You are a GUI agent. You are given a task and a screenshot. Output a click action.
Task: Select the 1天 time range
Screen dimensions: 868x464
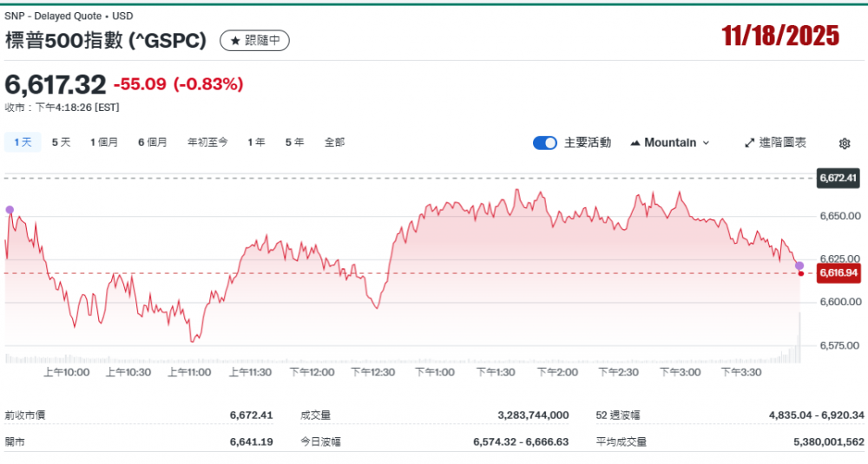pos(23,142)
